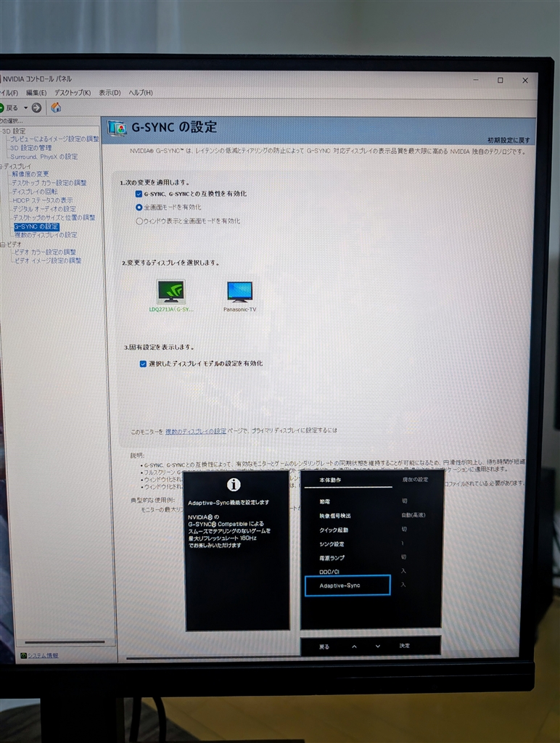
Task: Select デスクトップ カラー設定の調整 tree item
Action: tap(49, 182)
